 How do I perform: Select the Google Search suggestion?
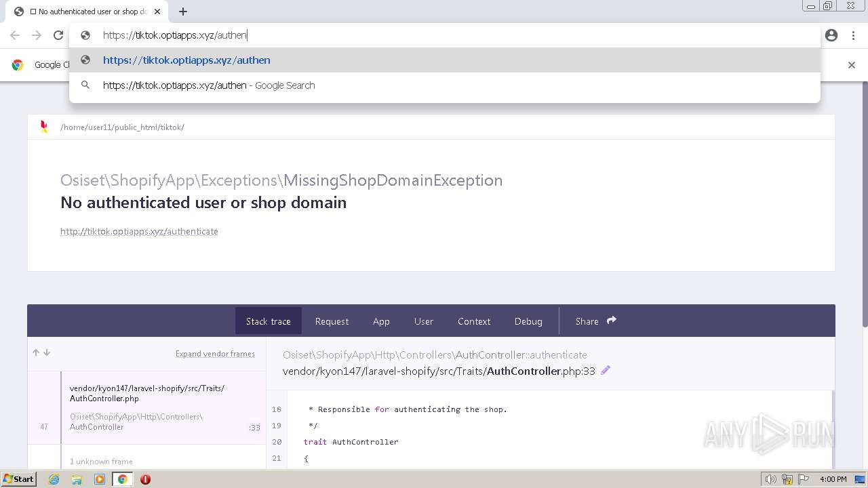[x=445, y=85]
